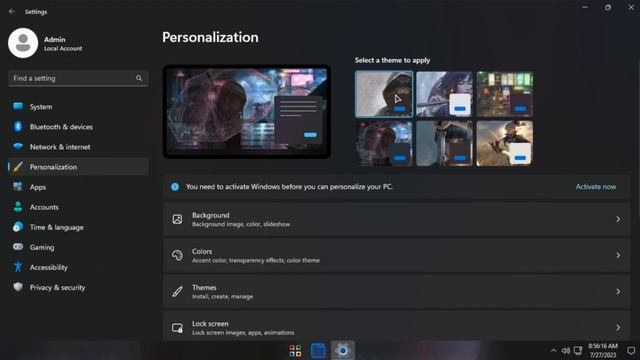640x360 pixels.
Task: Click the Lock screen icon
Action: pos(177,327)
